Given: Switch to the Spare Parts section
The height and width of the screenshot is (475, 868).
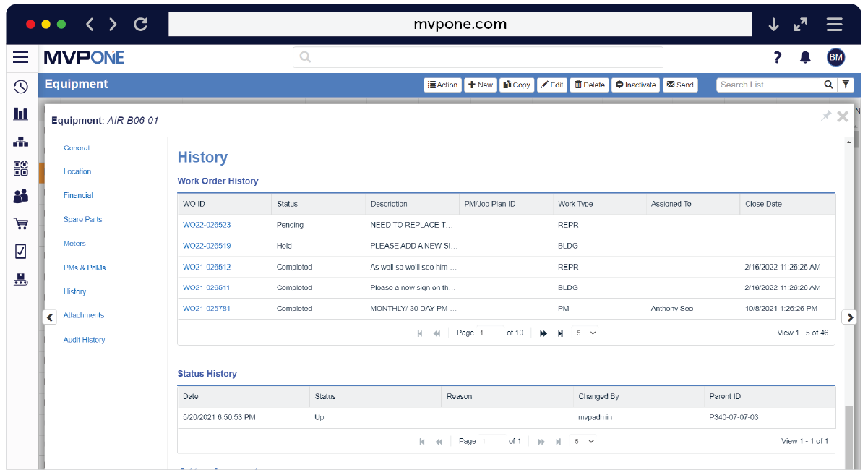Looking at the screenshot, I should [x=83, y=219].
